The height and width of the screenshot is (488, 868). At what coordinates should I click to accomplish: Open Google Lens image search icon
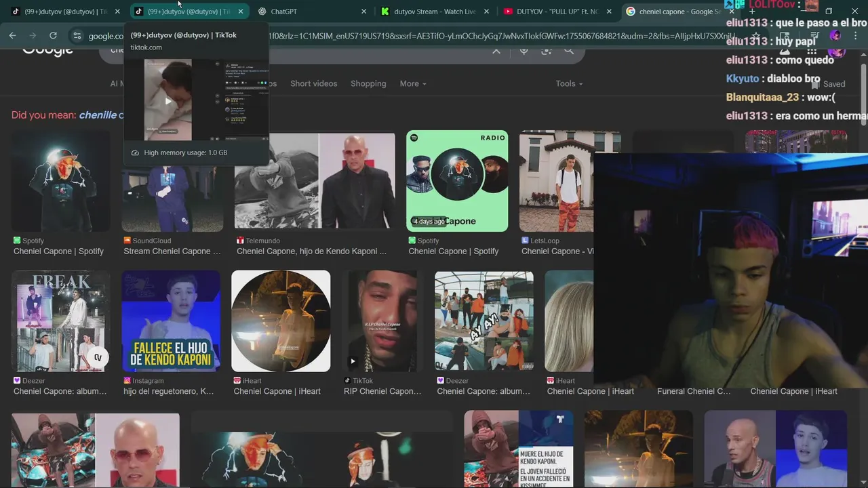pyautogui.click(x=547, y=51)
